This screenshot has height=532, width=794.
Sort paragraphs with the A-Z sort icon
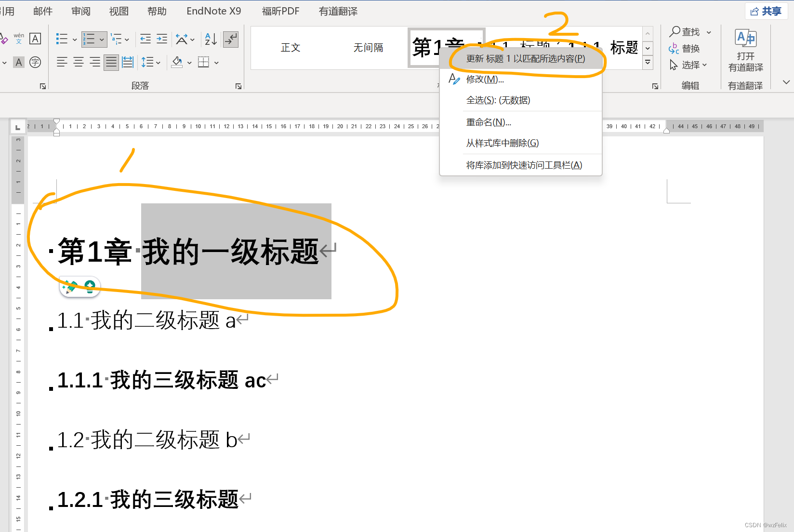[x=211, y=39]
